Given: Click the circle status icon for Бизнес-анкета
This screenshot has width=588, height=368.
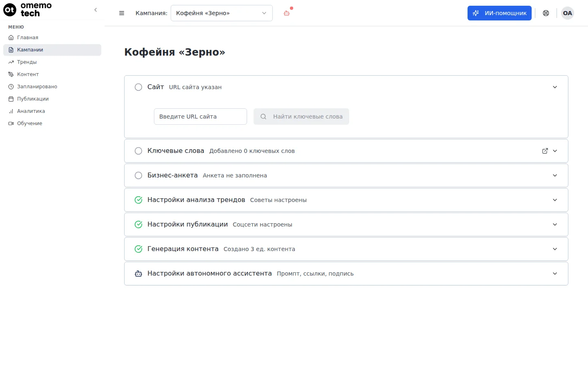Looking at the screenshot, I should click(138, 175).
